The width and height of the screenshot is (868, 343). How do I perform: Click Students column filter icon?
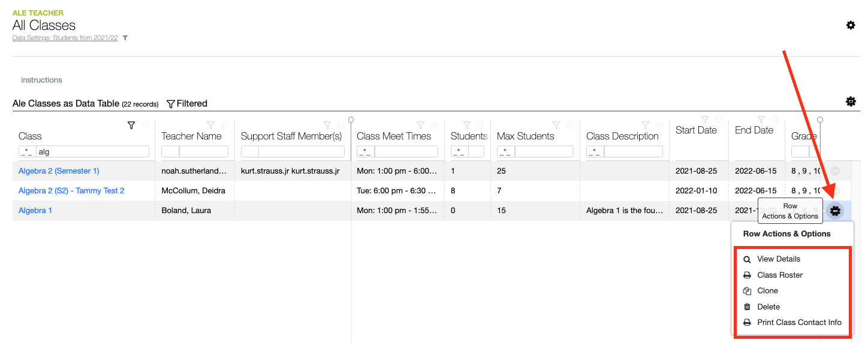[x=467, y=125]
